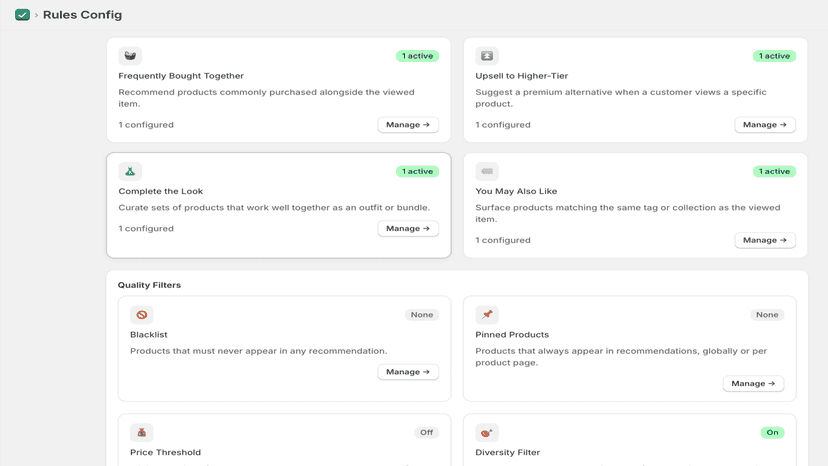Open Manage for You May Also Like
The width and height of the screenshot is (828, 466).
tap(765, 240)
